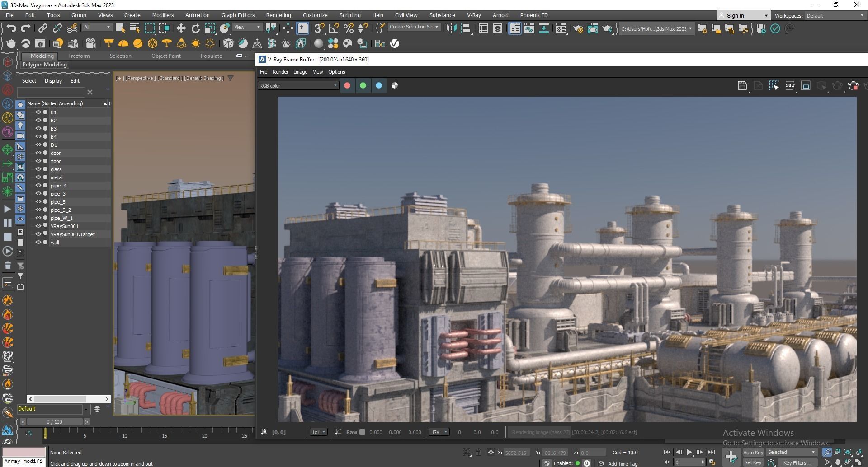Toggle the green channel in frame buffer
The height and width of the screenshot is (467, 868).
[x=363, y=85]
